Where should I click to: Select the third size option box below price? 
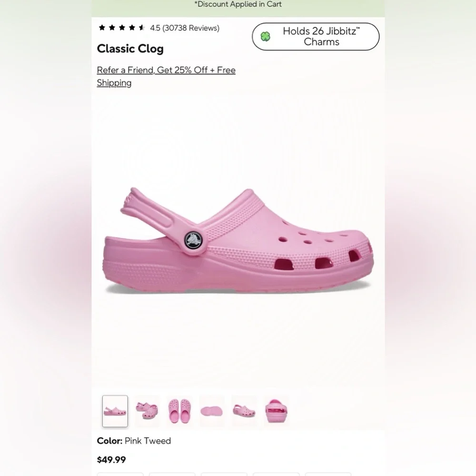tap(224, 474)
